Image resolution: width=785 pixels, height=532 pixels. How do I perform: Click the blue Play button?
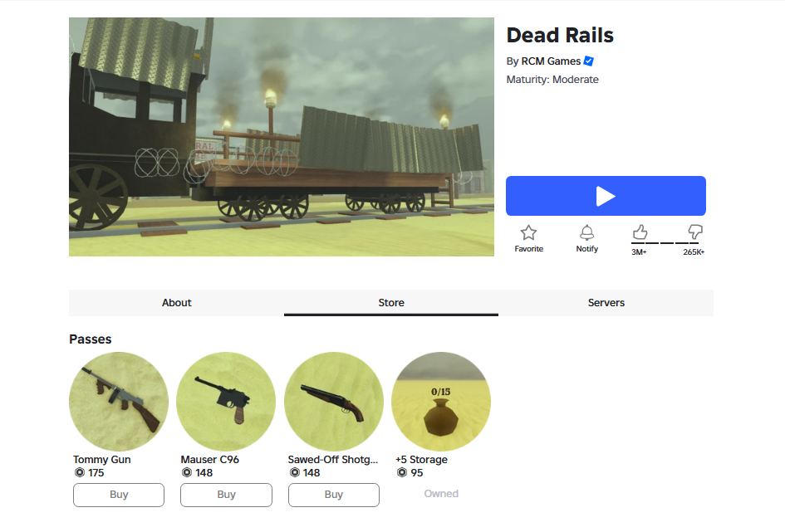click(606, 196)
